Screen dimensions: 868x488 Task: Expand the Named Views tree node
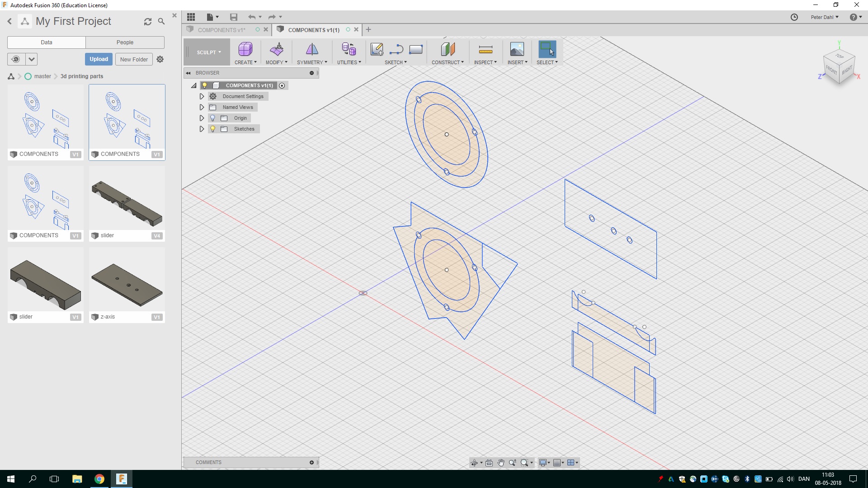point(202,107)
